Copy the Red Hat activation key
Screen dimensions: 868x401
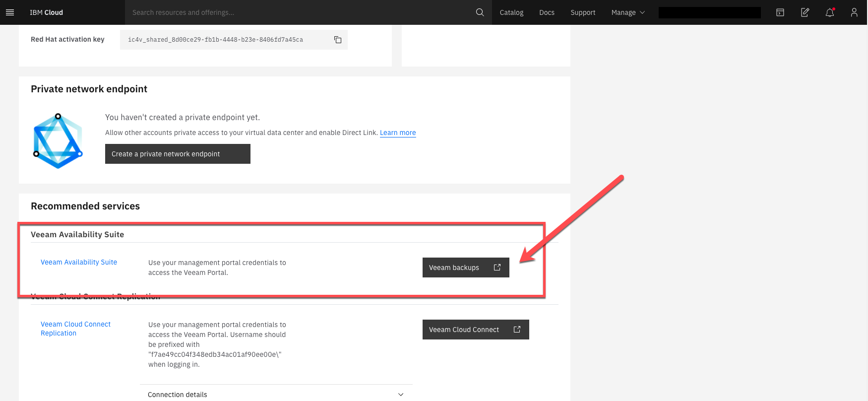(x=338, y=40)
